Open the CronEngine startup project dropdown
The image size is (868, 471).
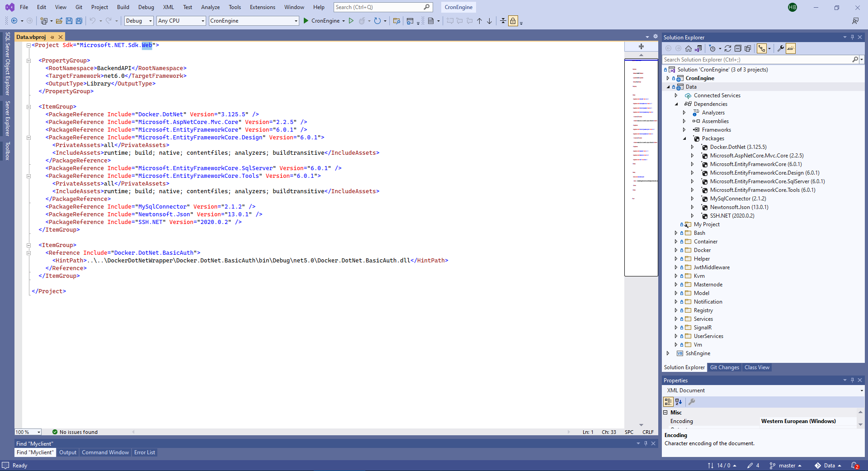[254, 21]
